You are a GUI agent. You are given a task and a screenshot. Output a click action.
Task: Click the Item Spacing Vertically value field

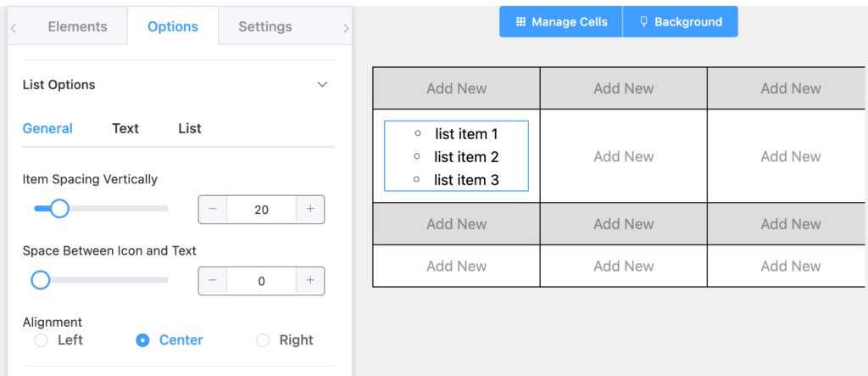tap(261, 209)
